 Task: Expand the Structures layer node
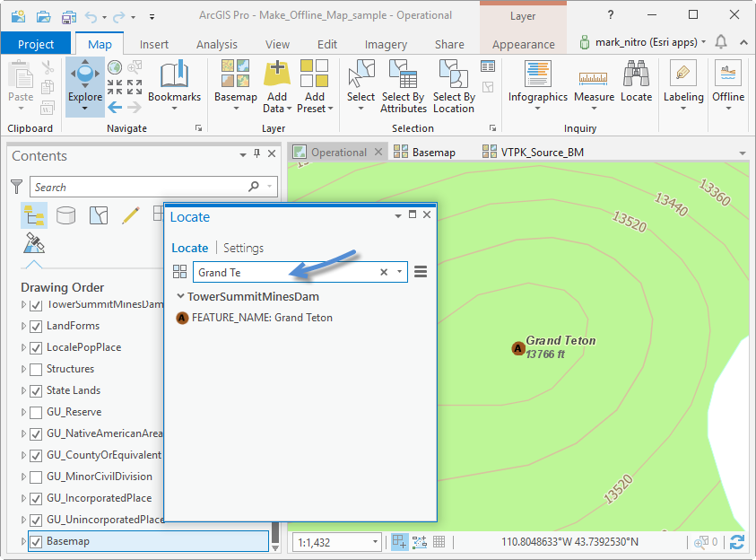(23, 369)
